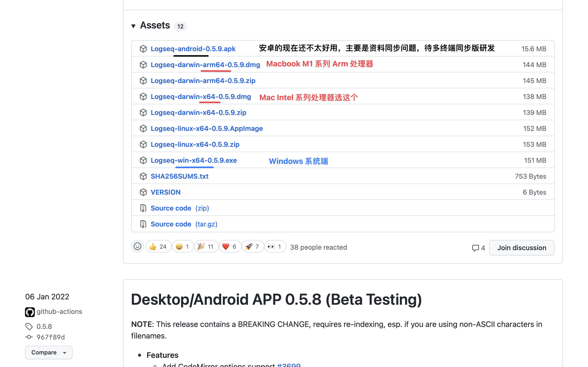The image size is (588, 367).
Task: Download Logseq-darwin-arm64-0.5.9.dmg
Action: click(205, 65)
